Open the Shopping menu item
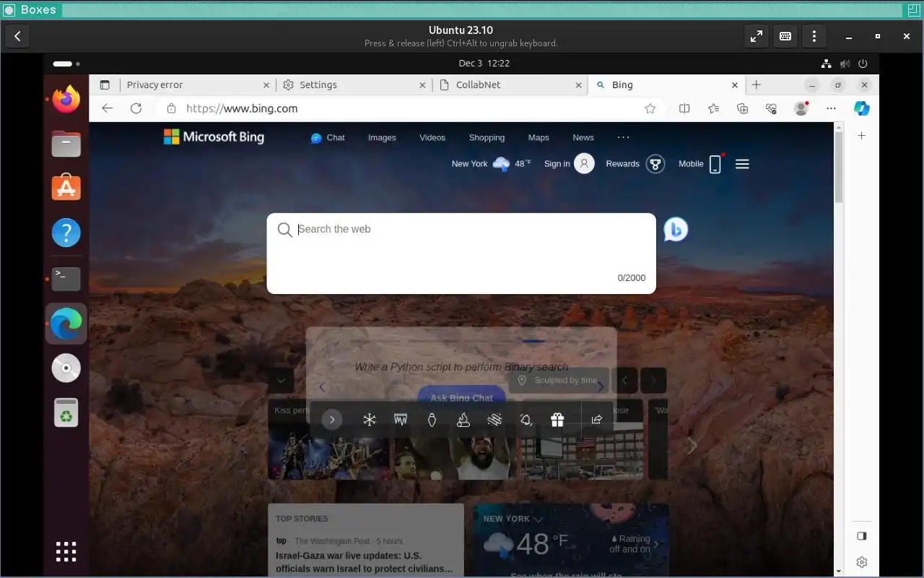 (x=487, y=137)
